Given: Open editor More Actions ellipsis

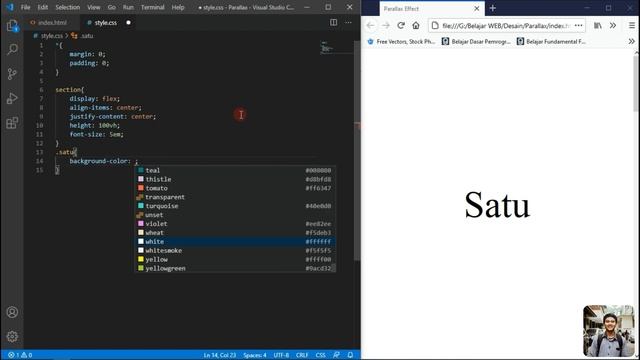Looking at the screenshot, I should (348, 22).
